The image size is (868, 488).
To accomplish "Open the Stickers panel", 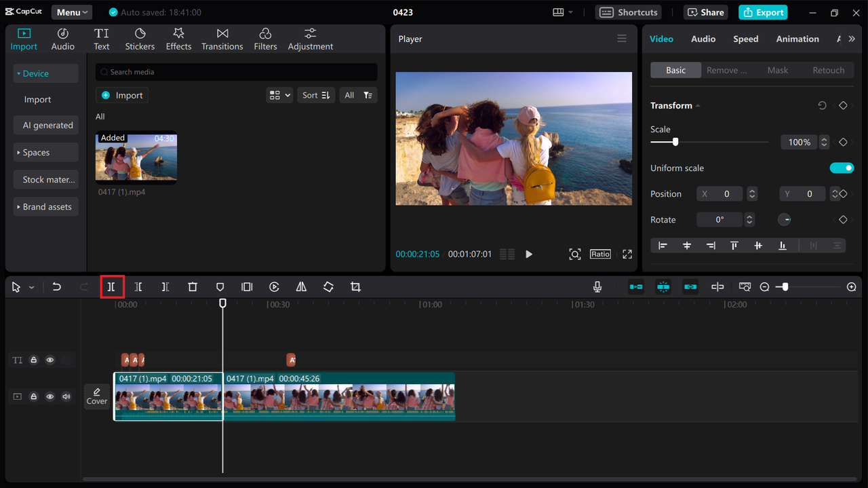I will [x=140, y=39].
